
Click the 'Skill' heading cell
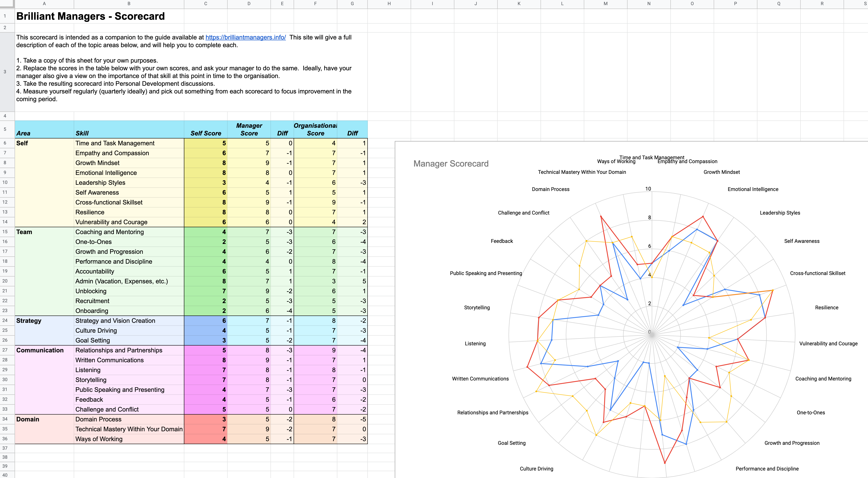coord(129,129)
